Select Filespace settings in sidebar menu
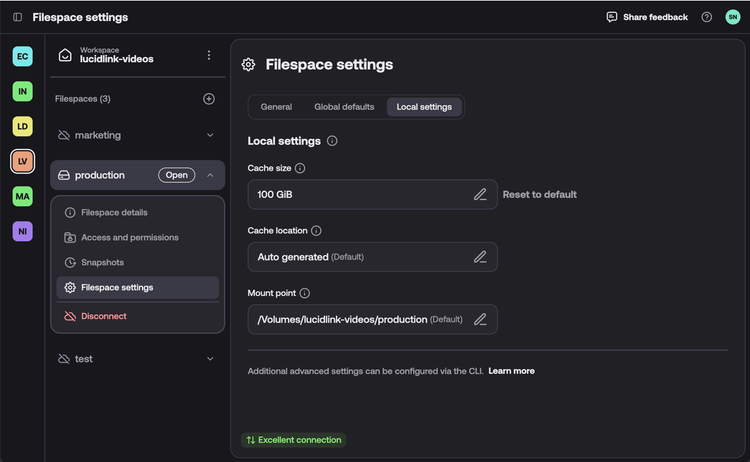 pos(138,287)
